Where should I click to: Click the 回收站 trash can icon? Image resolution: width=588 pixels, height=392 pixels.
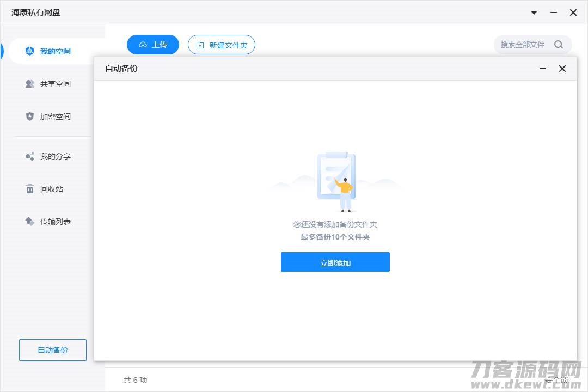click(29, 189)
